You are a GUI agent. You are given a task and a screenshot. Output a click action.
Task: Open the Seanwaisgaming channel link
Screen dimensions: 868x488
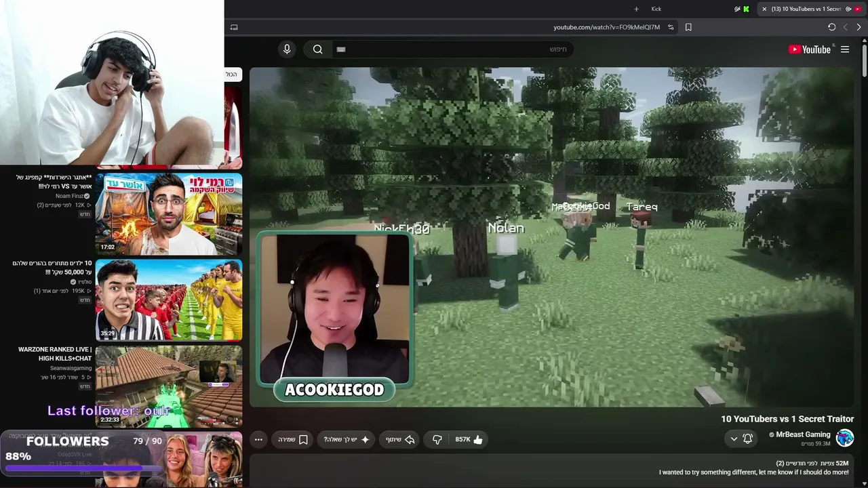(x=71, y=368)
